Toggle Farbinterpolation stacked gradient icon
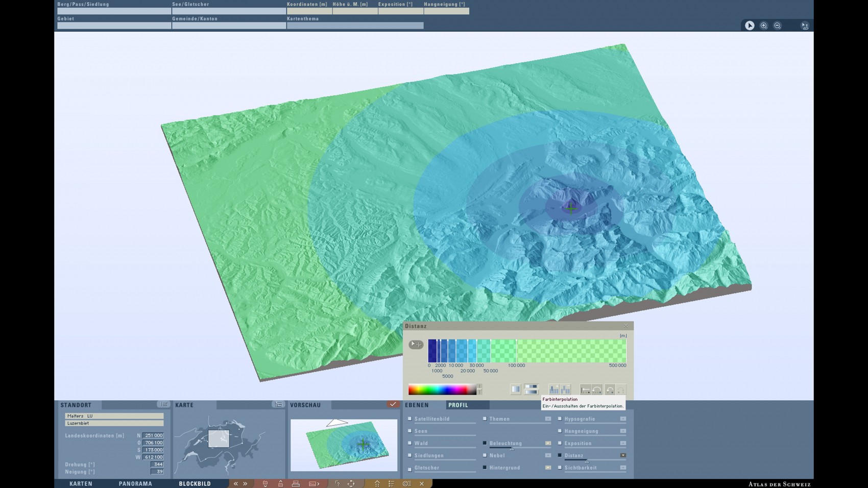The height and width of the screenshot is (488, 868). pyautogui.click(x=531, y=389)
